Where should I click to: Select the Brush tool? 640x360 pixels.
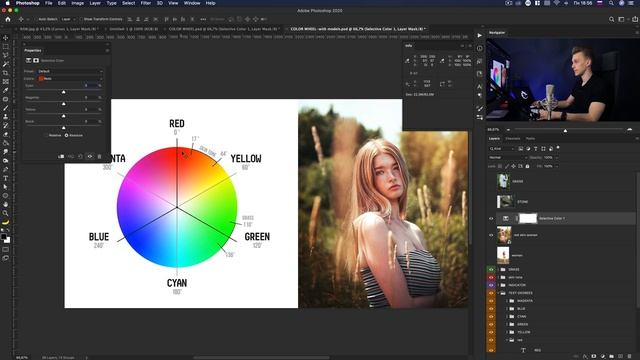(6, 108)
